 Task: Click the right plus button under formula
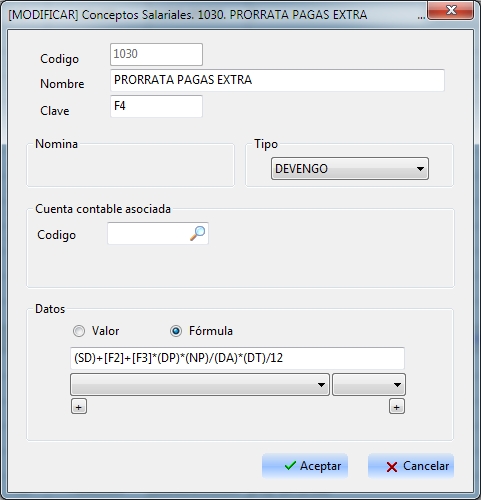(x=397, y=406)
